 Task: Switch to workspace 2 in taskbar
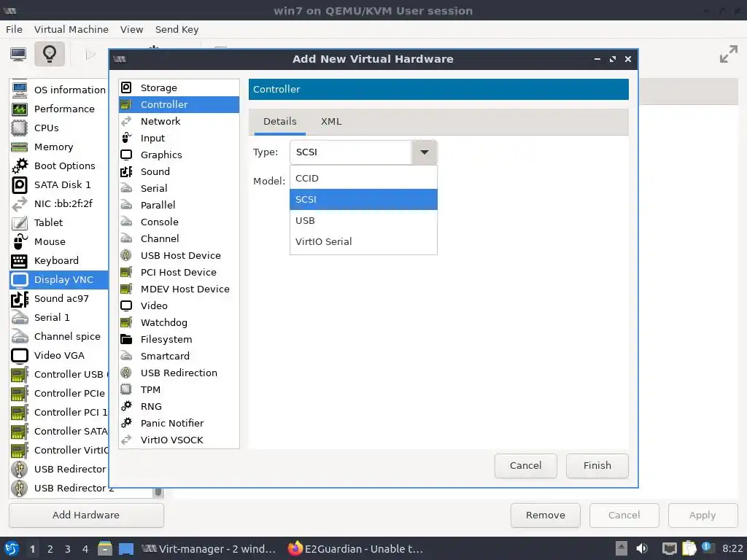click(50, 549)
